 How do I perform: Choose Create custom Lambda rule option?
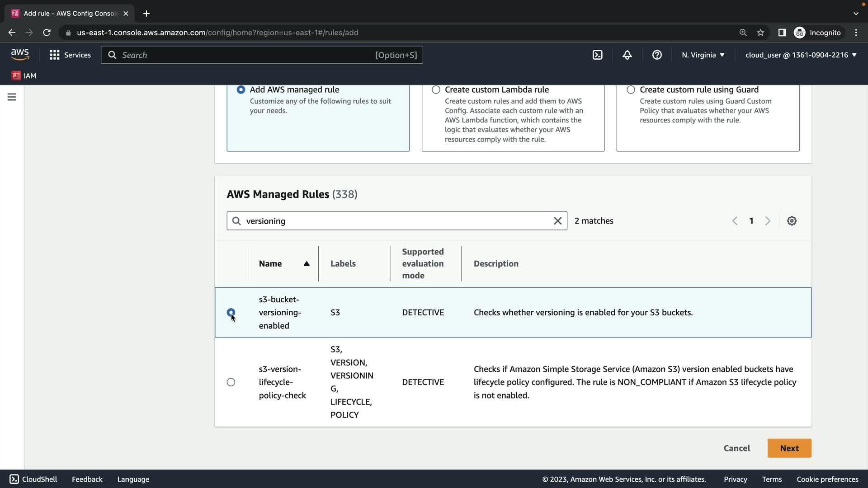pos(436,90)
